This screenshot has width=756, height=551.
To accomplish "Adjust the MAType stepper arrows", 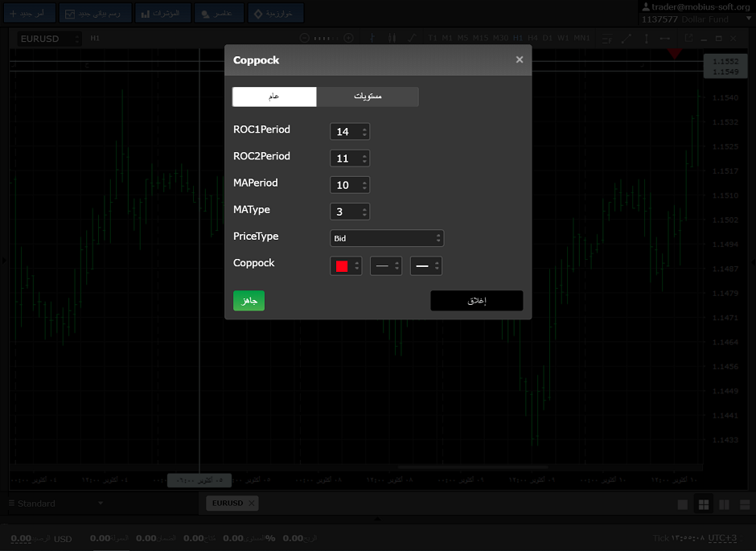I will click(364, 212).
